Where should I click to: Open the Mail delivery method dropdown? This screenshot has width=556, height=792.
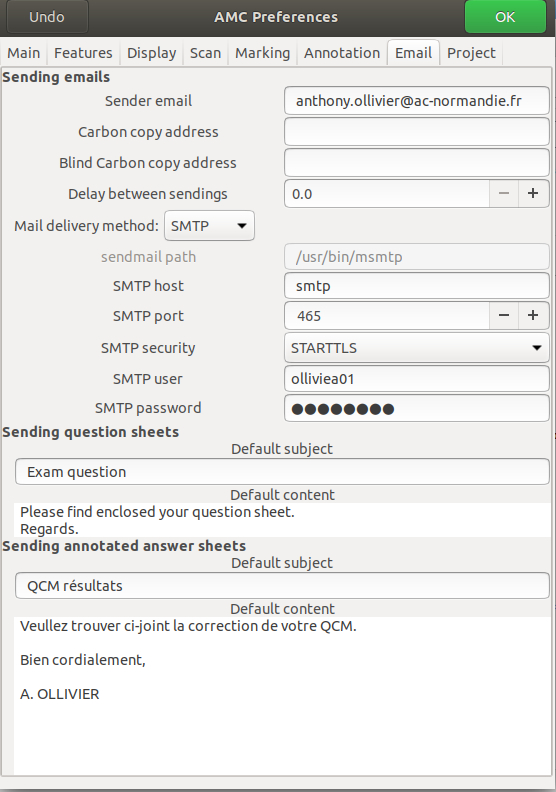click(x=209, y=225)
